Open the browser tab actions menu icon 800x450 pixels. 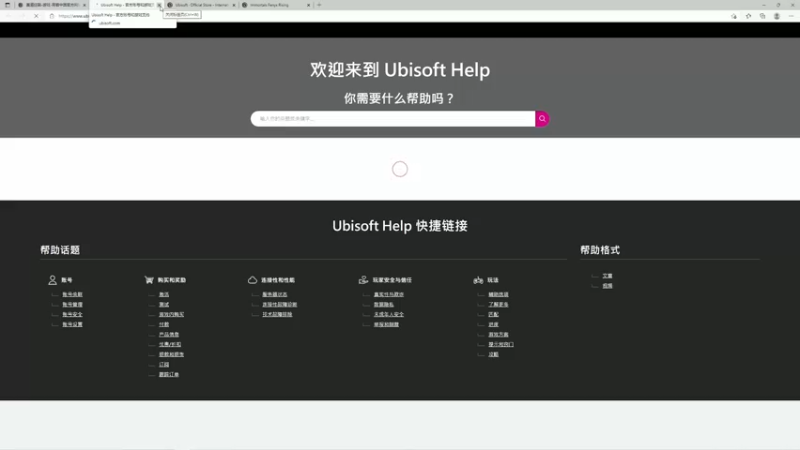click(x=7, y=5)
